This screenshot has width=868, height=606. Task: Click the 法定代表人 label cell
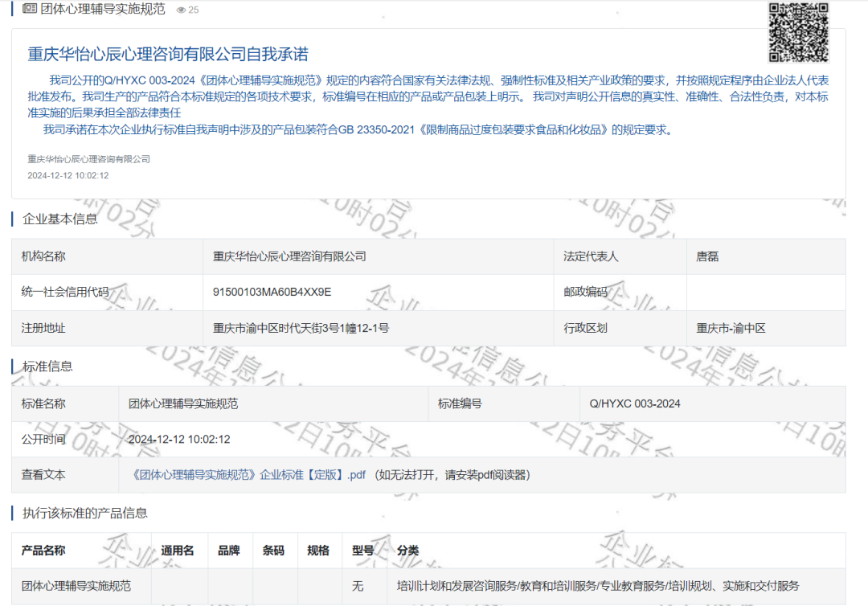(620, 256)
